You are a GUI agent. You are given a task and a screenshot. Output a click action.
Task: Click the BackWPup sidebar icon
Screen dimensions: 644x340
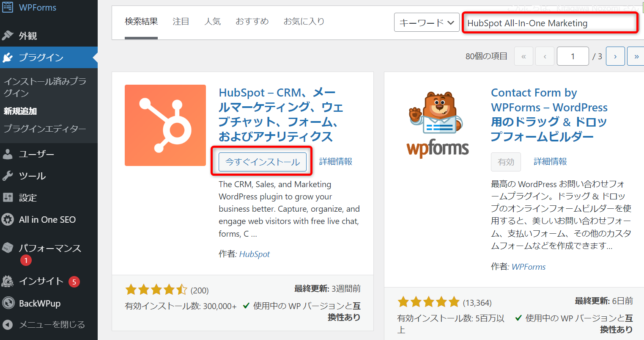8,303
